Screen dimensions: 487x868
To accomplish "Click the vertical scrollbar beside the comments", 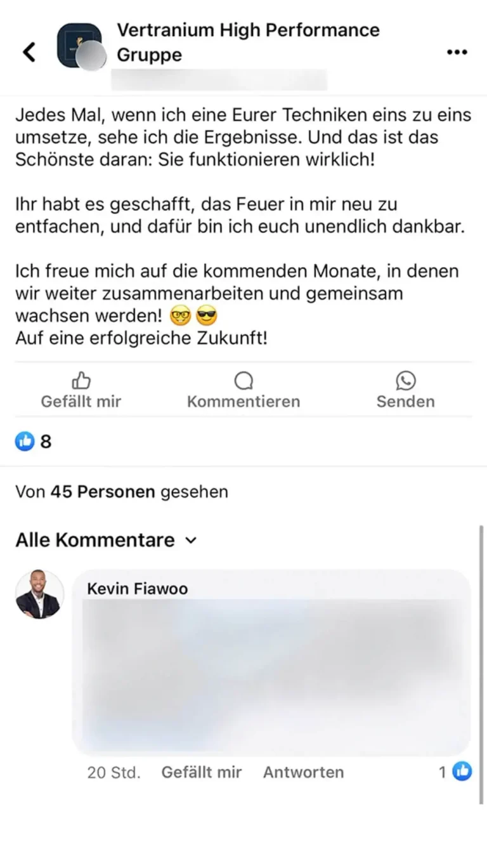I will click(481, 664).
